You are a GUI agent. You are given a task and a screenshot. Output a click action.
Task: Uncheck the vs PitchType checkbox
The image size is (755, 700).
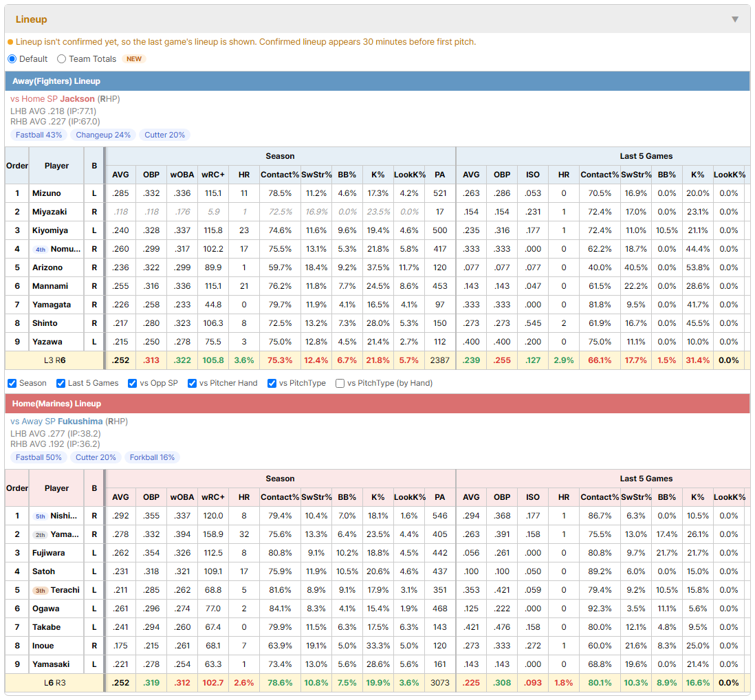pyautogui.click(x=272, y=383)
